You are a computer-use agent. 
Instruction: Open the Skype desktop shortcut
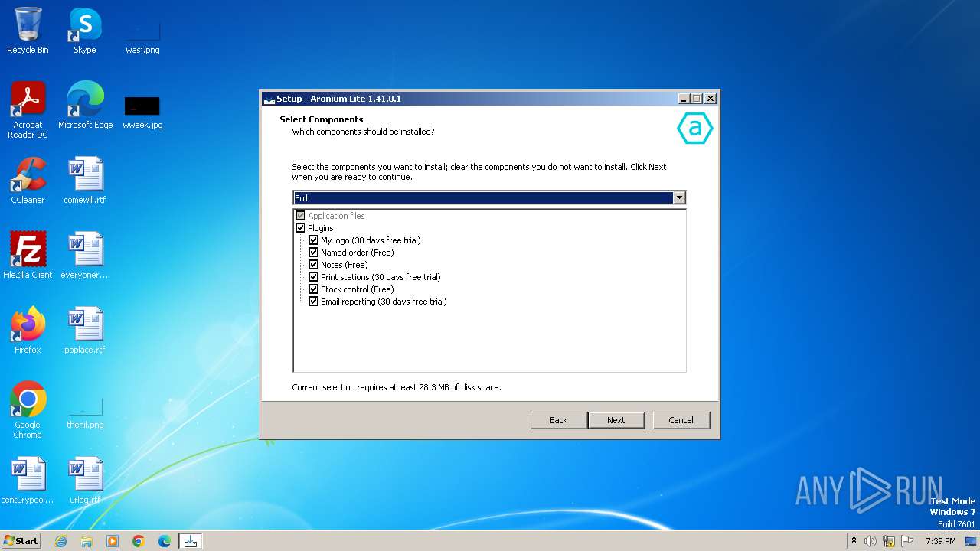[84, 31]
